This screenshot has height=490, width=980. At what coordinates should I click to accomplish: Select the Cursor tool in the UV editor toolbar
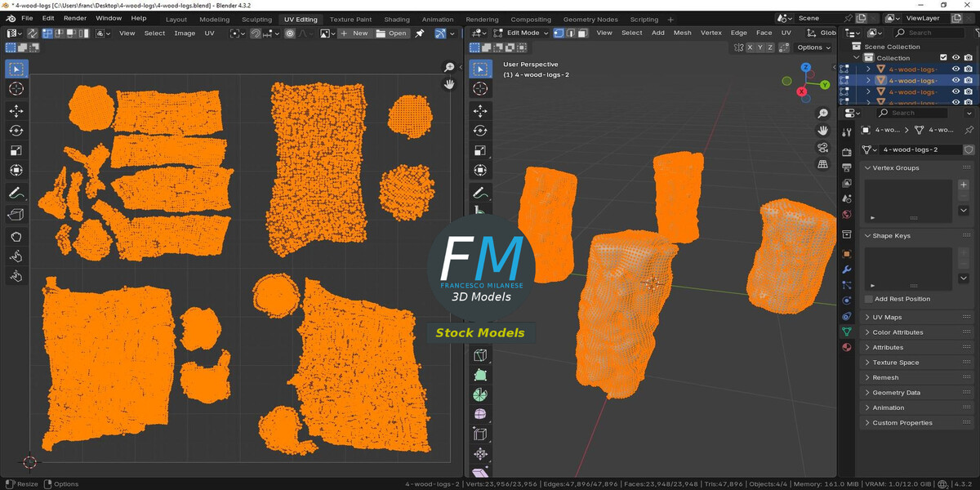point(16,88)
